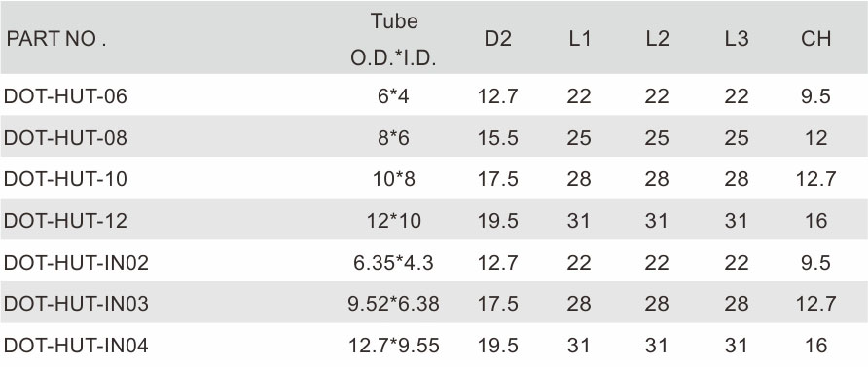Click the Tube O.D.*I.D. column header
This screenshot has height=367, width=868.
[x=393, y=40]
